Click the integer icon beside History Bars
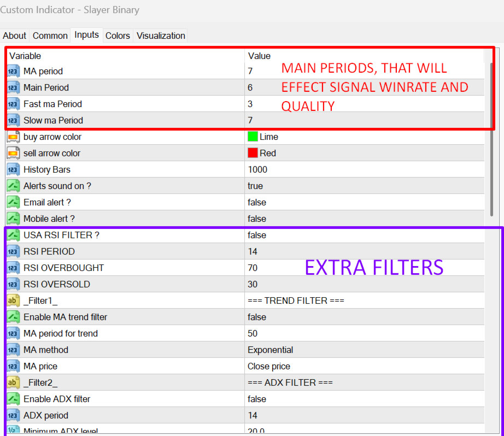The width and height of the screenshot is (504, 436). pyautogui.click(x=13, y=169)
